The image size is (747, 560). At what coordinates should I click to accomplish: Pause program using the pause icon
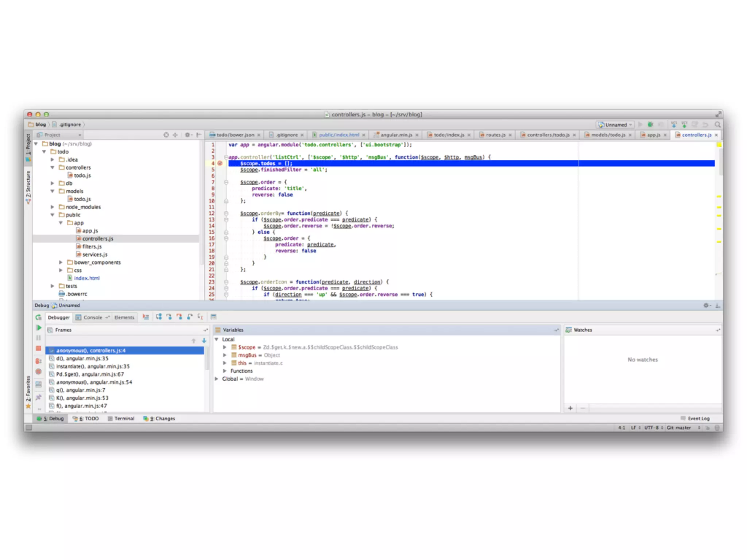pyautogui.click(x=39, y=338)
